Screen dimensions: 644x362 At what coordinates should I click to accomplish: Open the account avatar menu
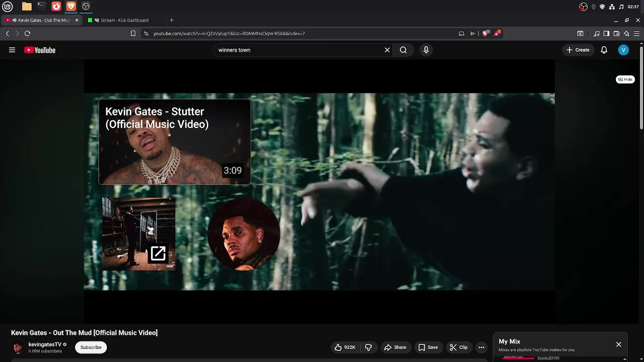pos(623,50)
